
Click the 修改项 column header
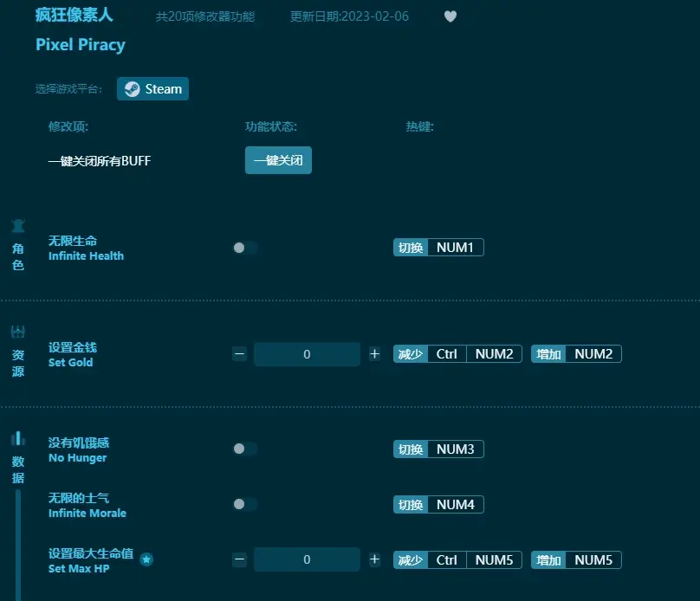point(68,126)
